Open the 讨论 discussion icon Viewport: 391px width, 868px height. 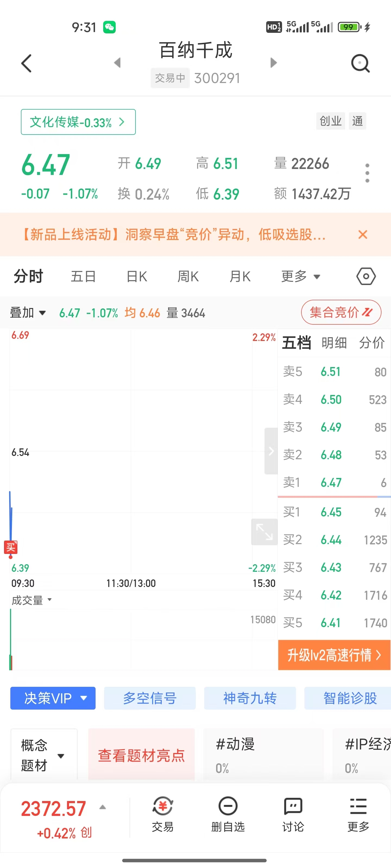tap(293, 815)
